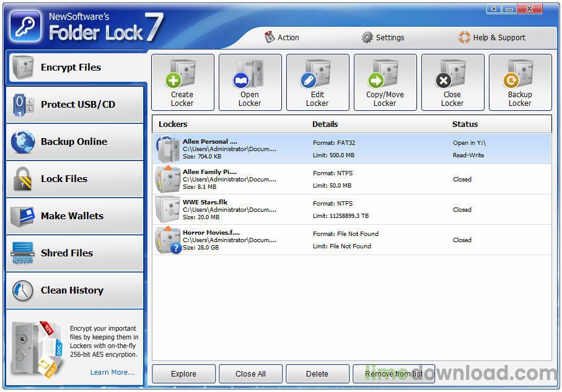The width and height of the screenshot is (562, 392).
Task: Click the Remove from list button
Action: 394,373
